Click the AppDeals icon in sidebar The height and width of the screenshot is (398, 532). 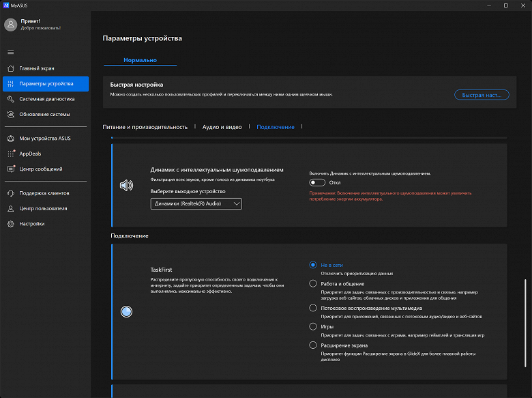pos(11,154)
